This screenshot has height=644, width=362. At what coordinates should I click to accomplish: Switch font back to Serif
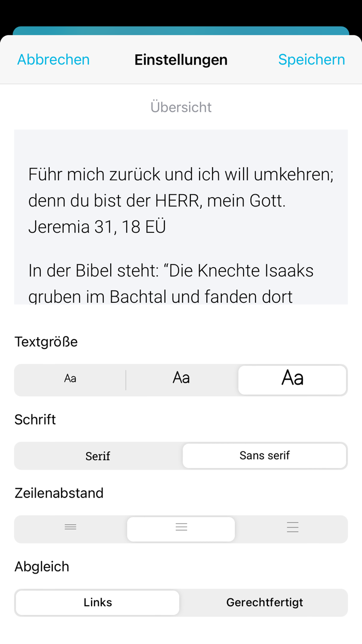[x=97, y=456]
